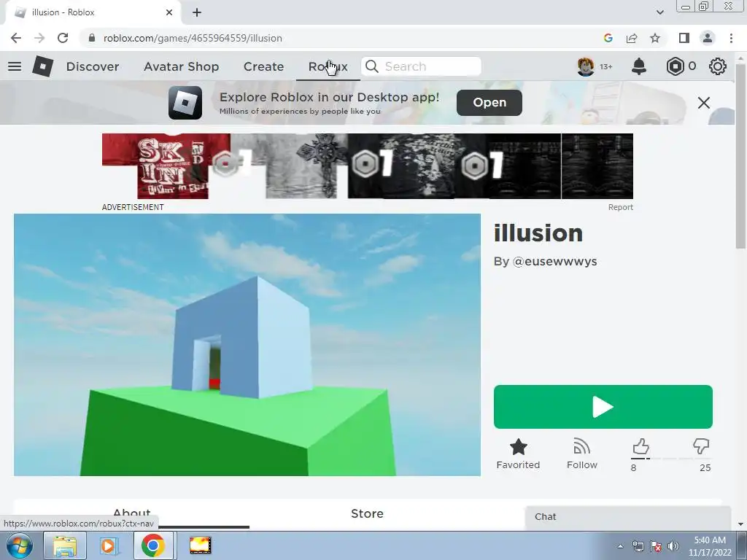This screenshot has width=747, height=560.
Task: Go to Discover page
Action: 93,66
